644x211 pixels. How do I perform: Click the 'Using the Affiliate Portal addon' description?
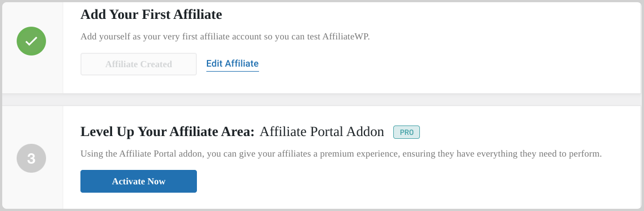pos(341,154)
